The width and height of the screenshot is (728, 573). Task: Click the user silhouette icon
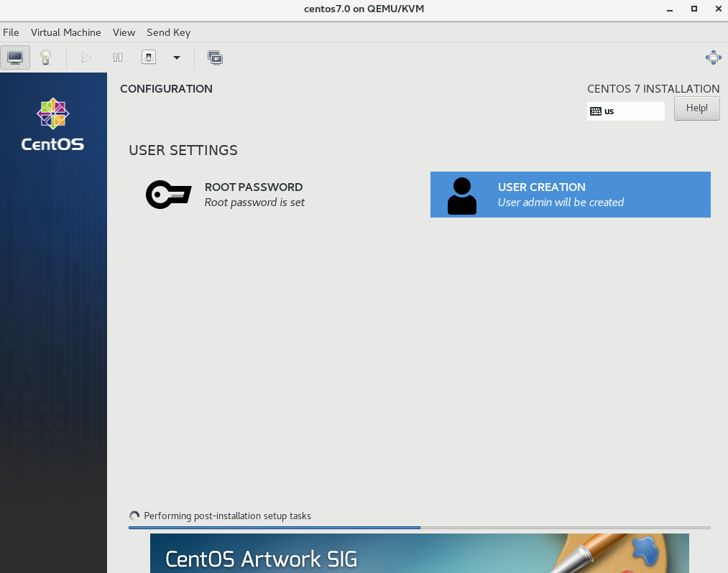[461, 196]
